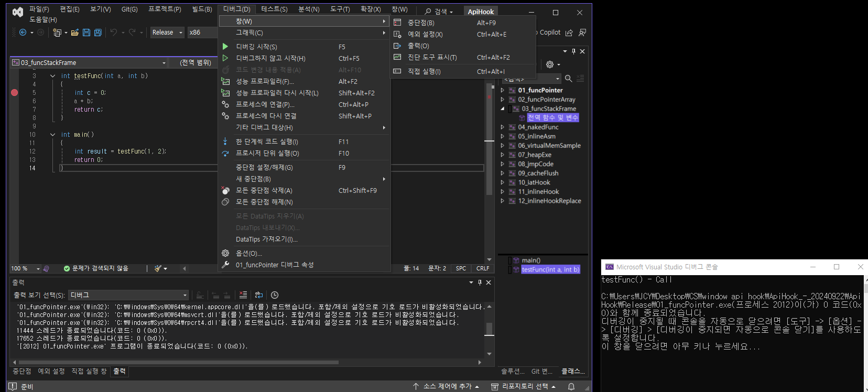
Task: Open the Output source dropdown showing Debug
Action: [x=128, y=295]
